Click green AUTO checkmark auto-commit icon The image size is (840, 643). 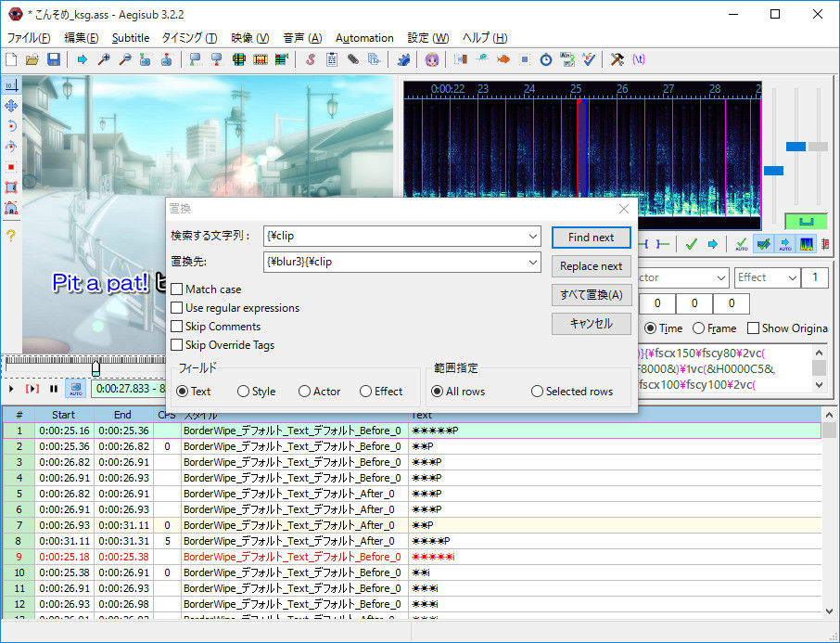(742, 245)
